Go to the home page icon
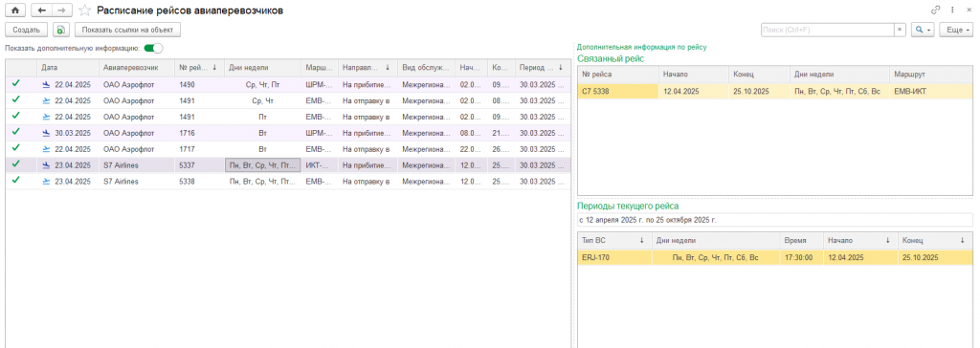Screen dimensions: 980x348 tap(15, 11)
